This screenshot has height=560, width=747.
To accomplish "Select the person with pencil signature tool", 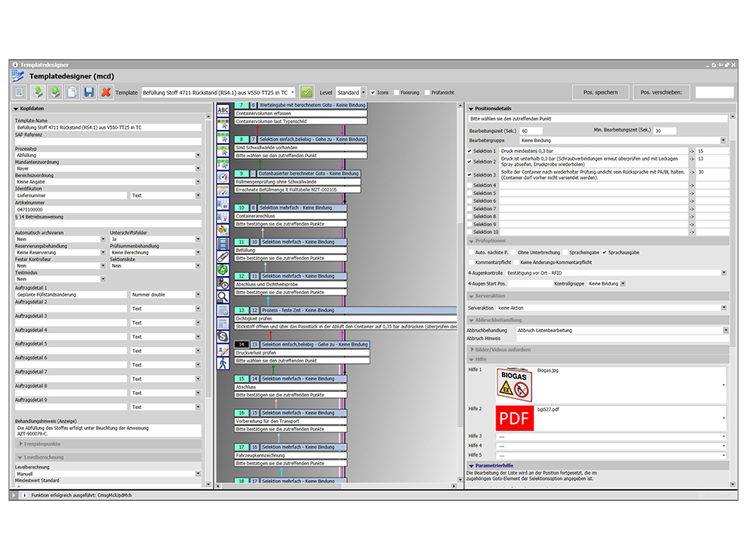I will pyautogui.click(x=223, y=351).
